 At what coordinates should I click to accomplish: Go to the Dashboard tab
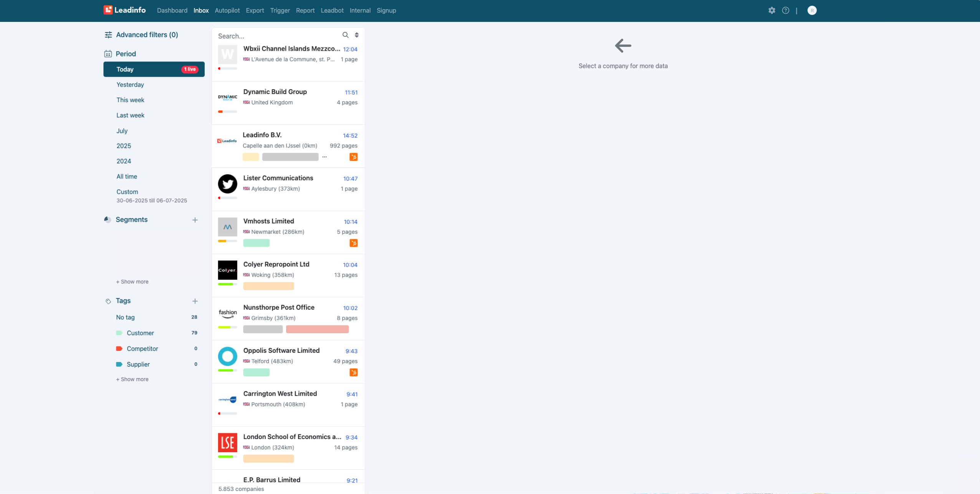tap(172, 10)
